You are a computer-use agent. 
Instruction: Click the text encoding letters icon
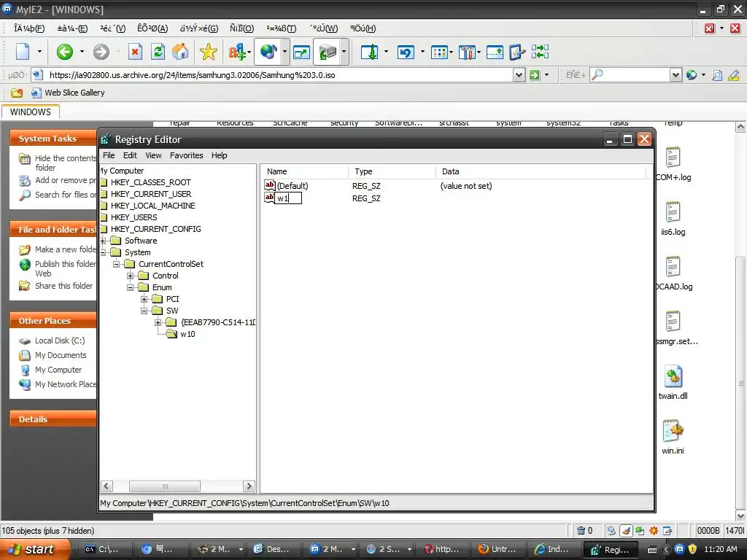237,52
